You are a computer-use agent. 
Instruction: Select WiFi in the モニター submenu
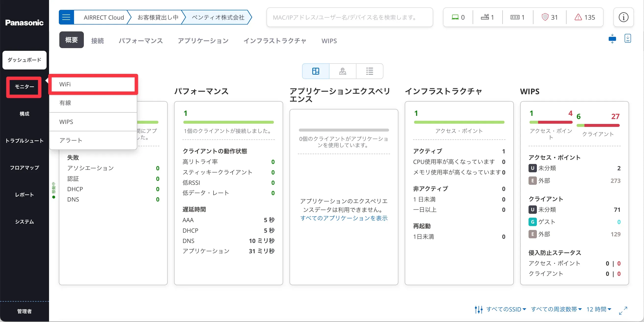[93, 84]
